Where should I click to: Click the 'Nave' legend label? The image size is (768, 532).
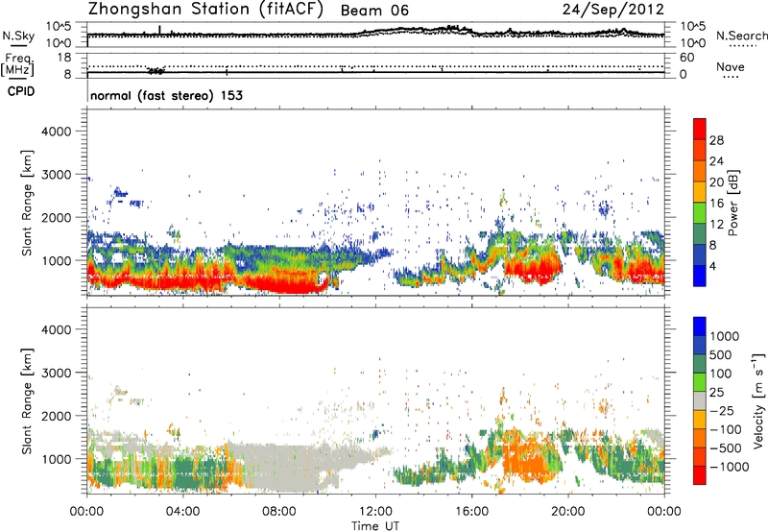point(731,67)
